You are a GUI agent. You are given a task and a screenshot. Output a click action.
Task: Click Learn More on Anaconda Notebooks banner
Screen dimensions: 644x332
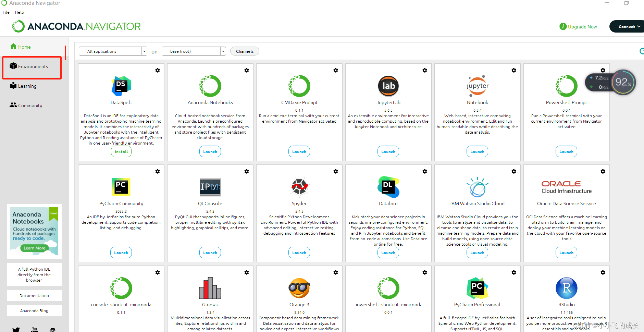[x=34, y=248]
